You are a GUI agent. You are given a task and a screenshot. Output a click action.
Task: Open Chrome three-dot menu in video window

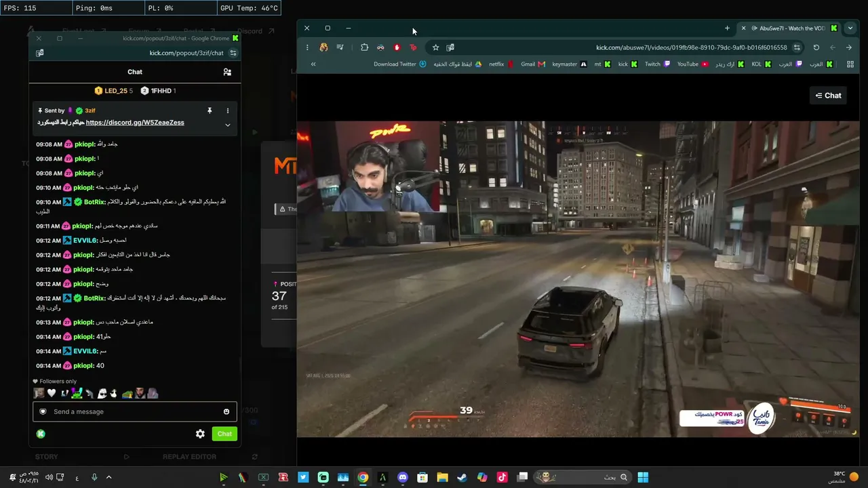(307, 47)
